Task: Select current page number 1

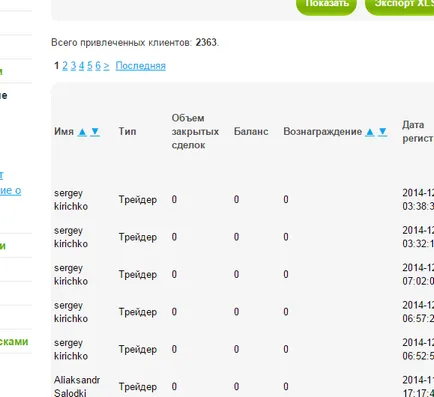Action: click(57, 66)
